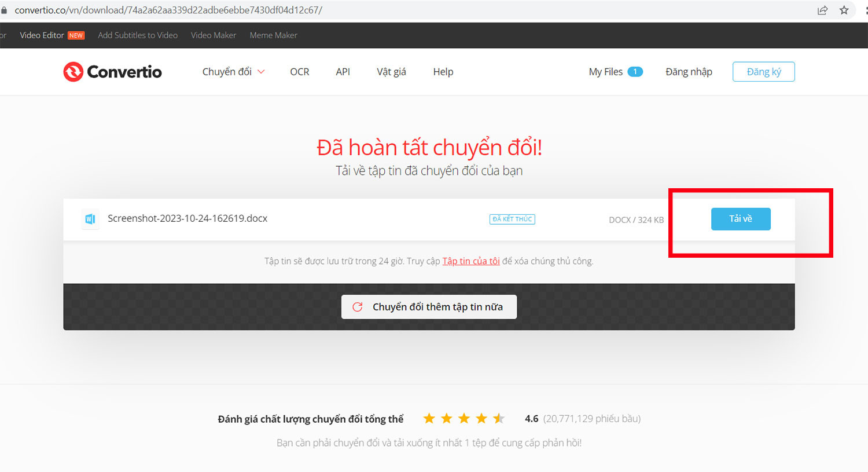This screenshot has height=472, width=868.
Task: Bookmark page with the star icon
Action: [844, 10]
